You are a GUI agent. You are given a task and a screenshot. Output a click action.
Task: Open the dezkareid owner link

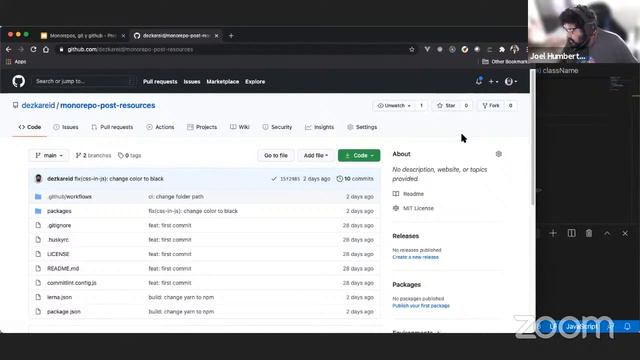pyautogui.click(x=38, y=105)
